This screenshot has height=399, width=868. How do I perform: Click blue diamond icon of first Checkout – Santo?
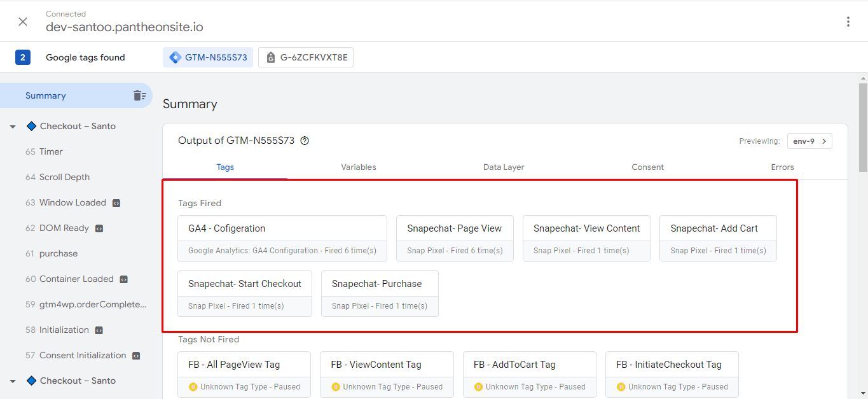[31, 126]
